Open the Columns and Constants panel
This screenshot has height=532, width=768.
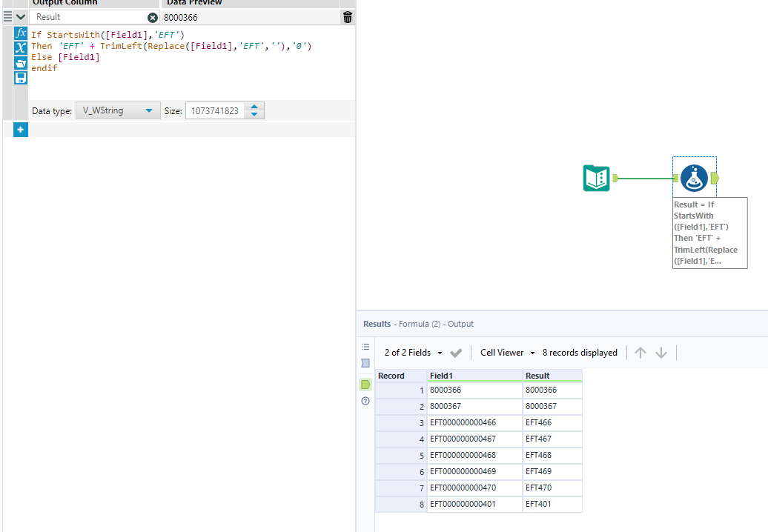[x=20, y=48]
